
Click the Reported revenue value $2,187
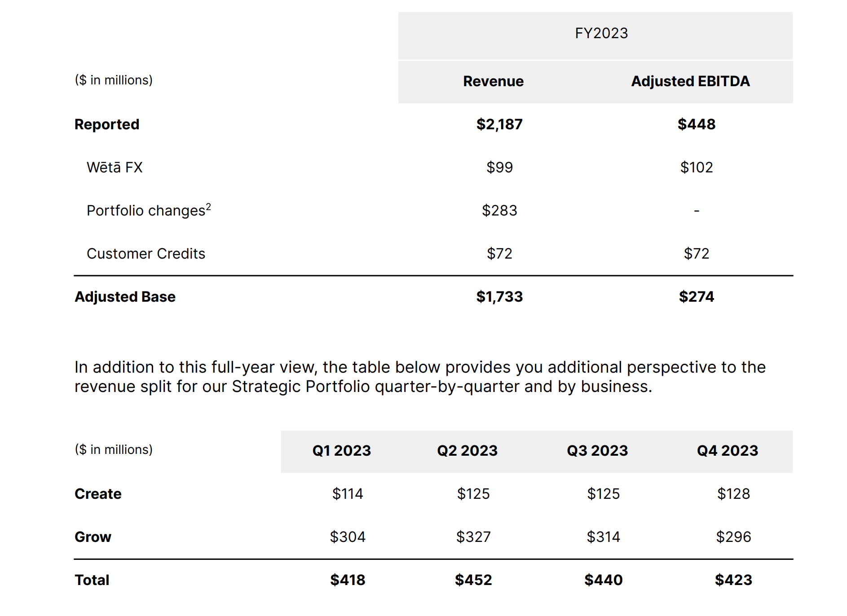click(499, 124)
